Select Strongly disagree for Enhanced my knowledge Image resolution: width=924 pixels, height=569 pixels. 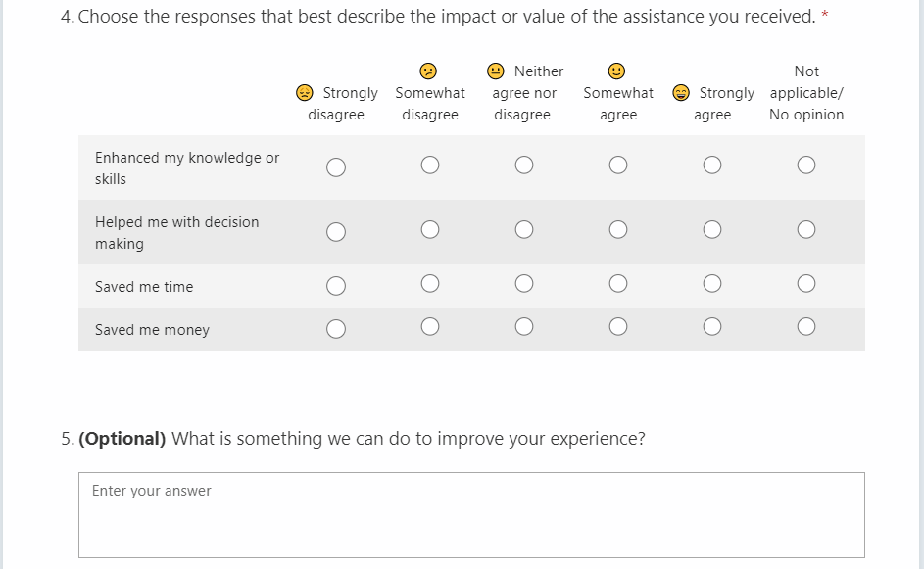tap(336, 167)
